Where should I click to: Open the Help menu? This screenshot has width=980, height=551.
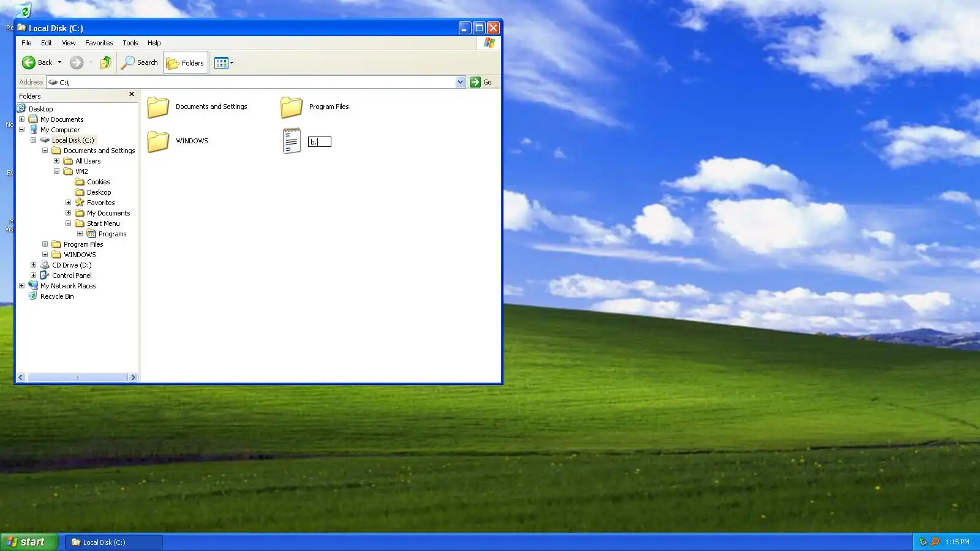tap(154, 43)
